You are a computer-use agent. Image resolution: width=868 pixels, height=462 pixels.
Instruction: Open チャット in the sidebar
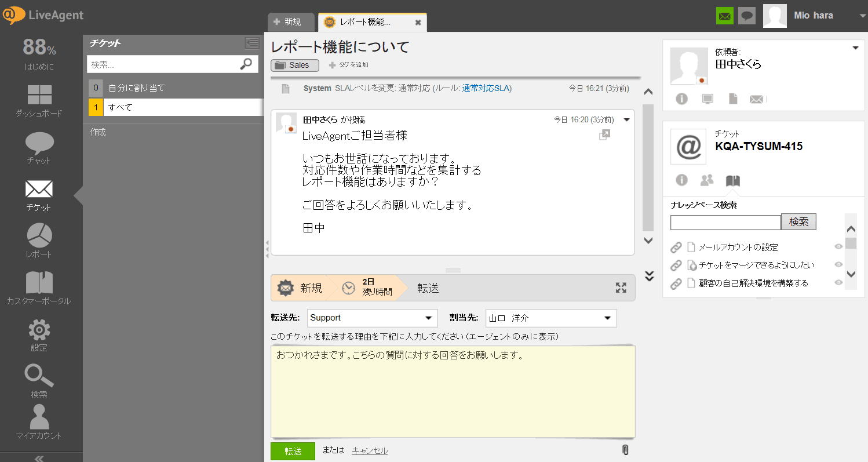click(x=39, y=148)
